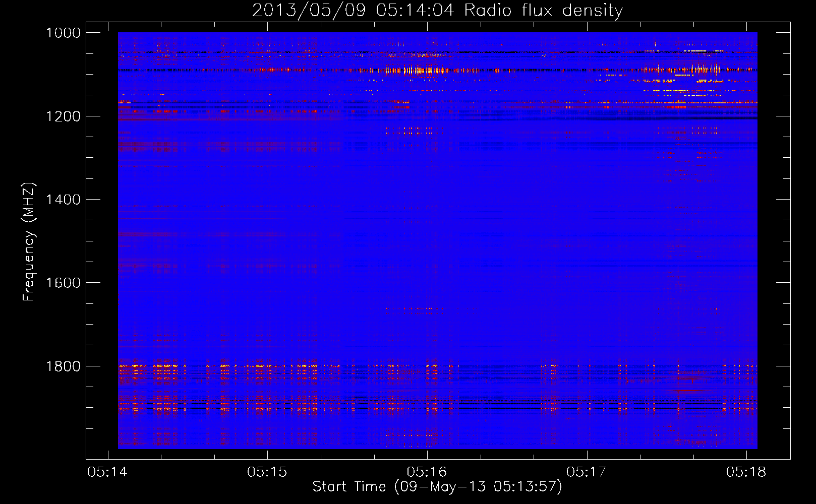
Task: Click spectrogram at 1200 MHz and 05:15
Action: pyautogui.click(x=267, y=116)
